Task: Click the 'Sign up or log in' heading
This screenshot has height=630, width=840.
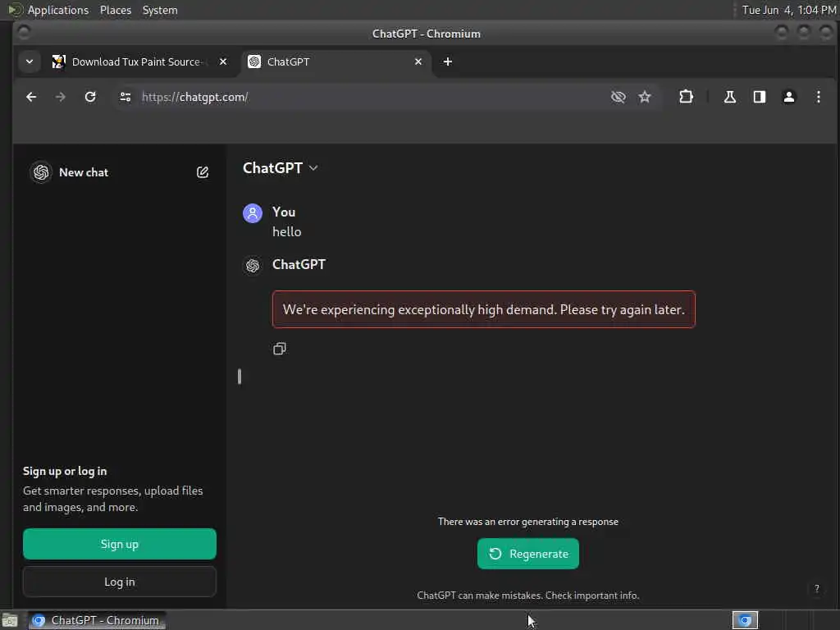Action: click(65, 472)
